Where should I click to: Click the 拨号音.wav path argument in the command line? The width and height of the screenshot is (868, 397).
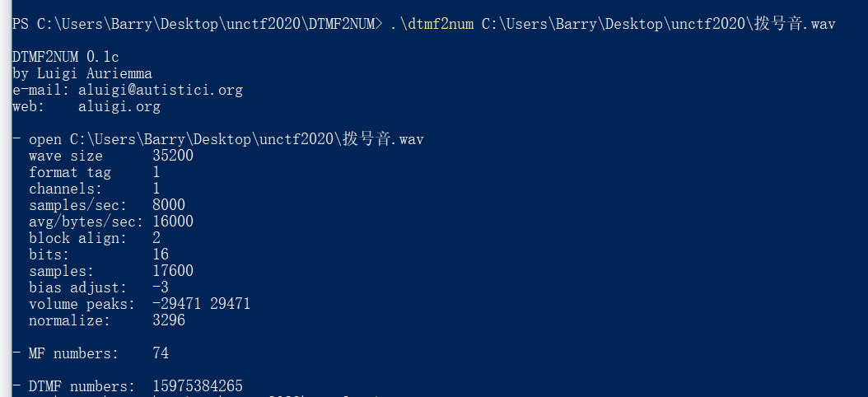coord(658,24)
